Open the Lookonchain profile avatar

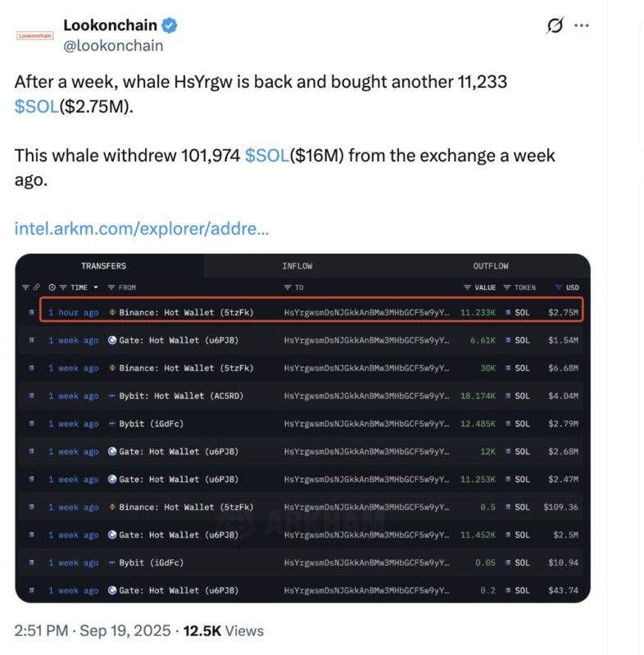34,35
